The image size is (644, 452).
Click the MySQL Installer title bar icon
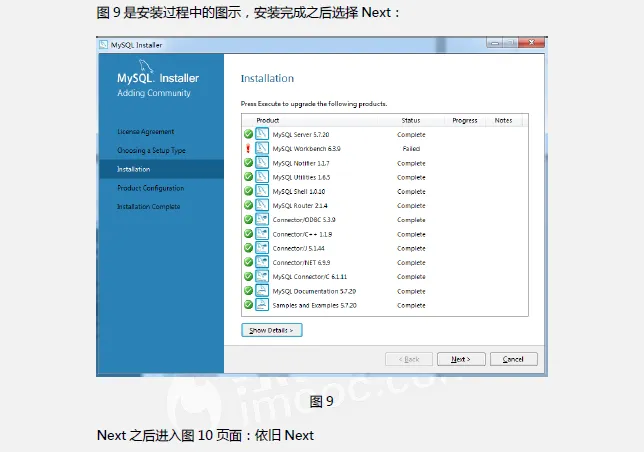click(104, 44)
